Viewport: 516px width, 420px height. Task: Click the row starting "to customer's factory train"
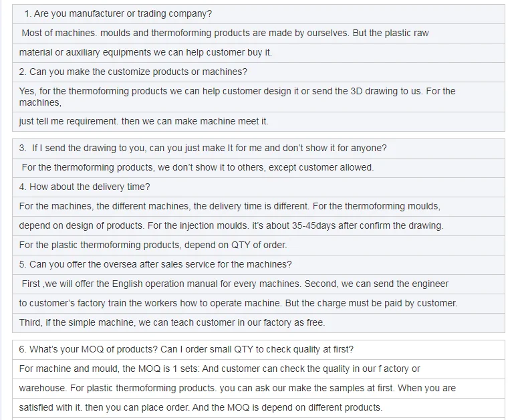238,303
